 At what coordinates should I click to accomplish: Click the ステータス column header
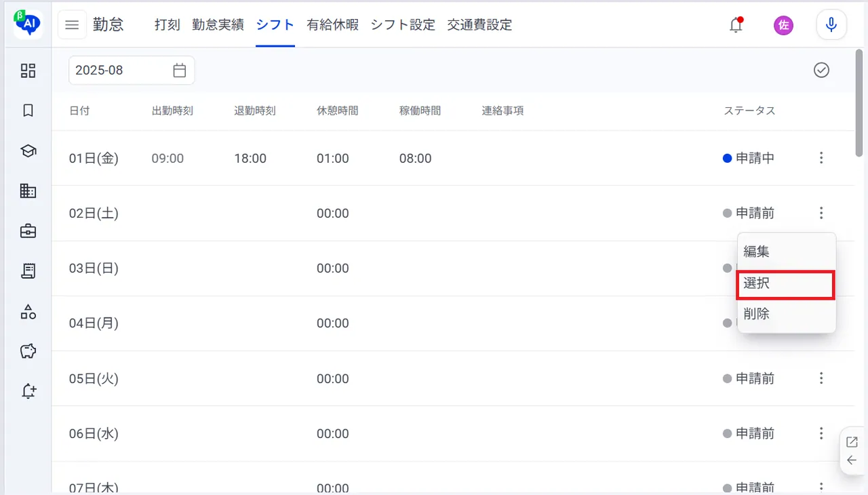[749, 111]
